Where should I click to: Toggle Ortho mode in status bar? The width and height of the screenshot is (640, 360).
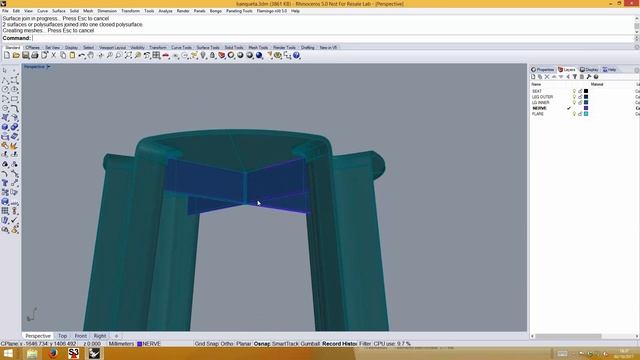point(227,344)
